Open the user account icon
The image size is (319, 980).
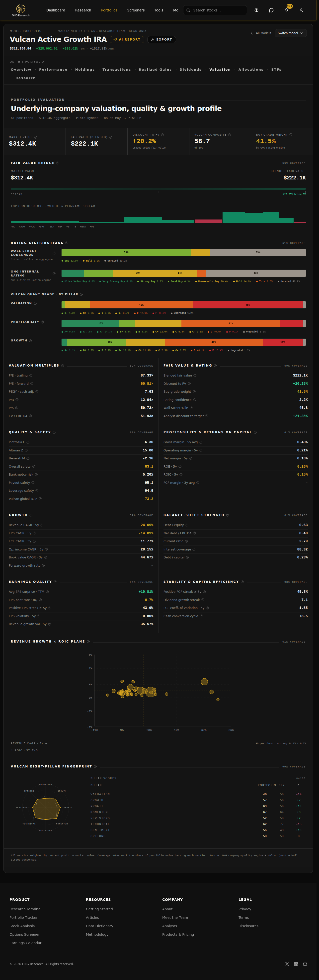pyautogui.click(x=301, y=10)
